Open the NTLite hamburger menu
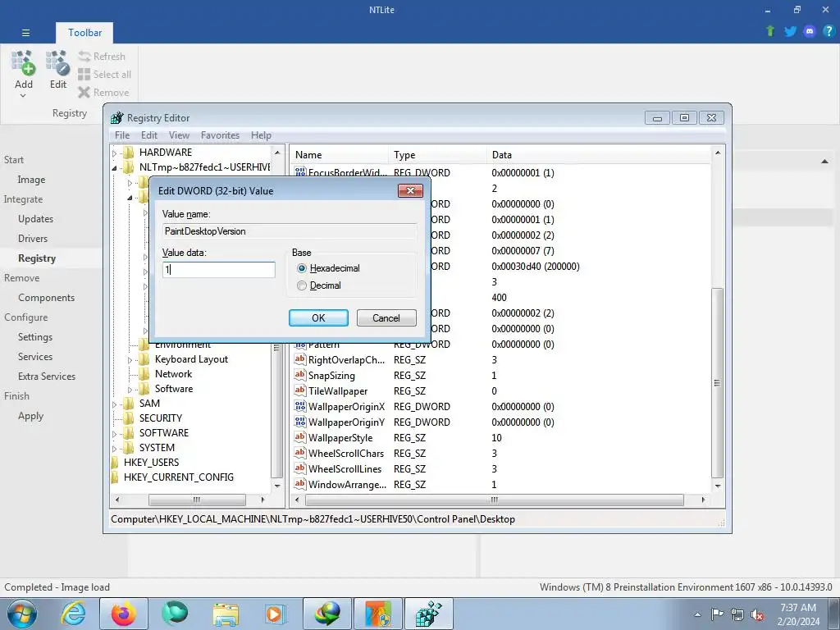Viewport: 840px width, 630px height. [25, 33]
